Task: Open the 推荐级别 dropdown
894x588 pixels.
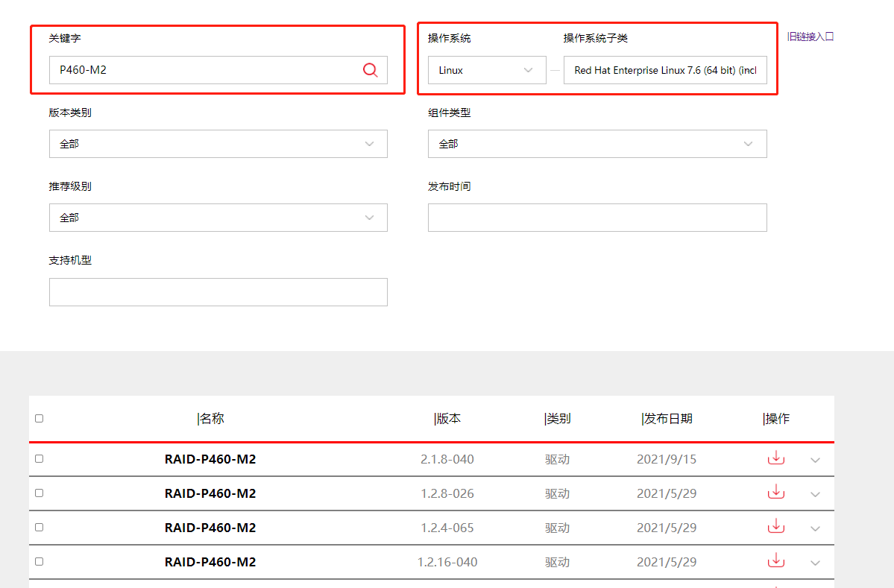Action: [218, 218]
